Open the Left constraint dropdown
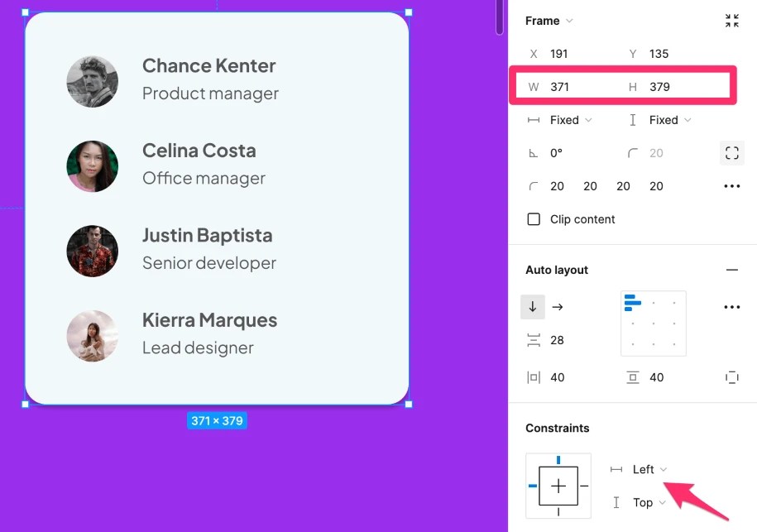This screenshot has height=532, width=757. click(x=644, y=469)
